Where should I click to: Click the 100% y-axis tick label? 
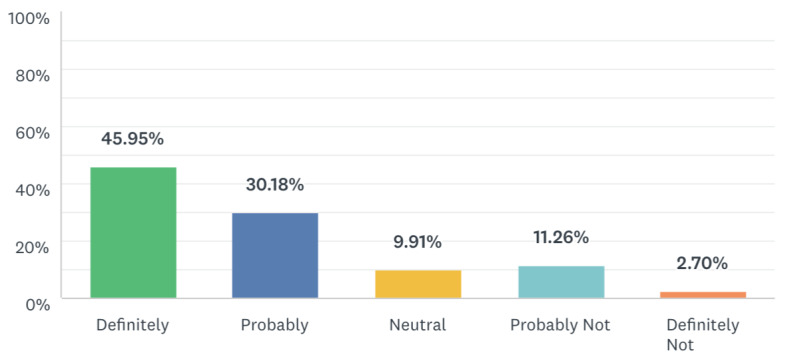(28, 19)
